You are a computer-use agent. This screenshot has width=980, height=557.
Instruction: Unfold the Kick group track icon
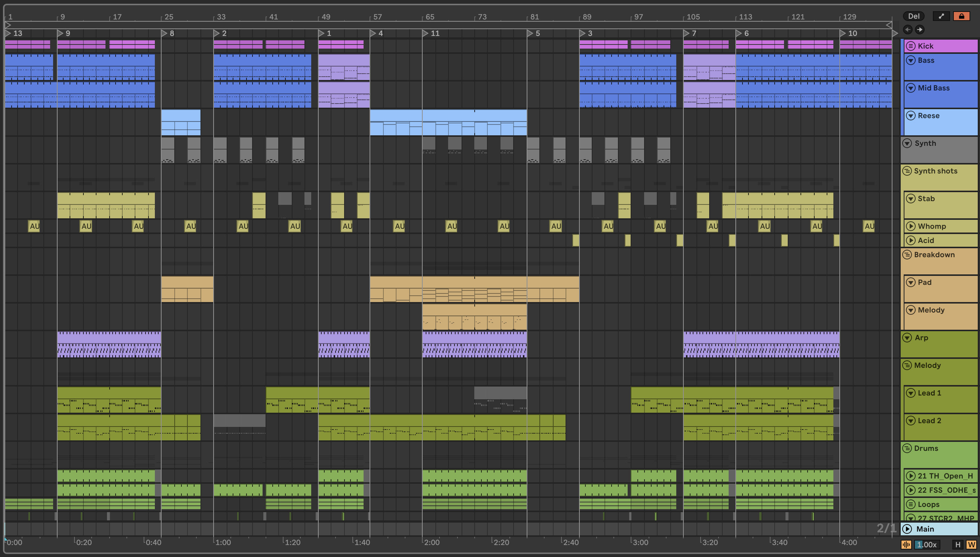pos(911,46)
